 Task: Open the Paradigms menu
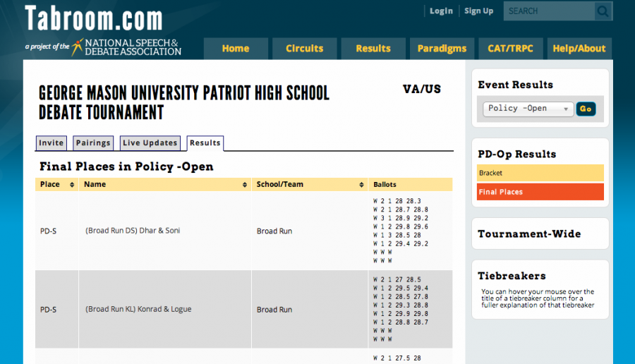(442, 49)
